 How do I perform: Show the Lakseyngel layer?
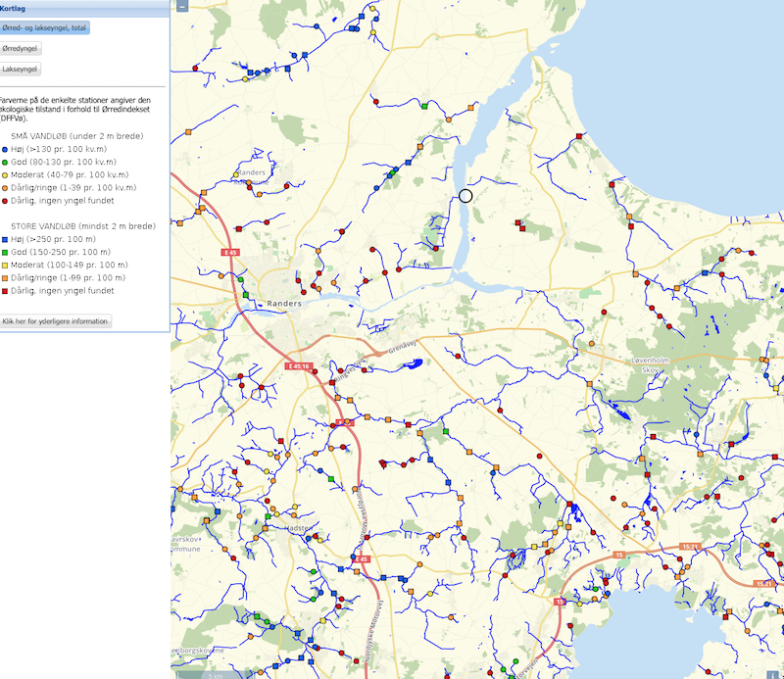click(x=20, y=69)
